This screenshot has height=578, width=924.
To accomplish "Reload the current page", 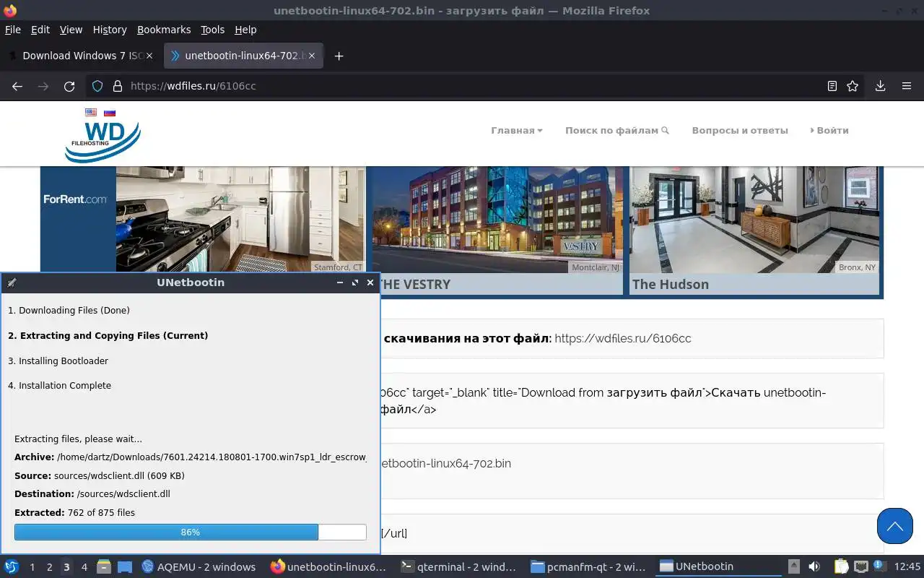I will [69, 86].
